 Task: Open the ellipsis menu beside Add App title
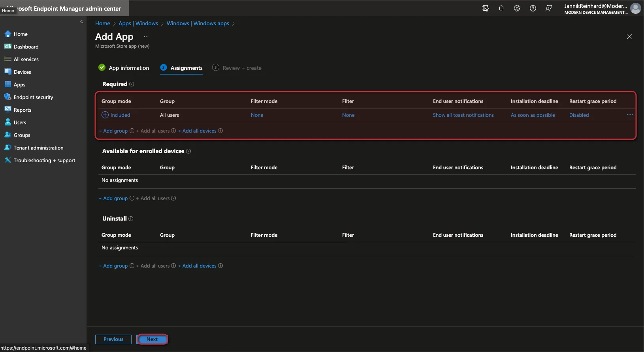point(146,36)
